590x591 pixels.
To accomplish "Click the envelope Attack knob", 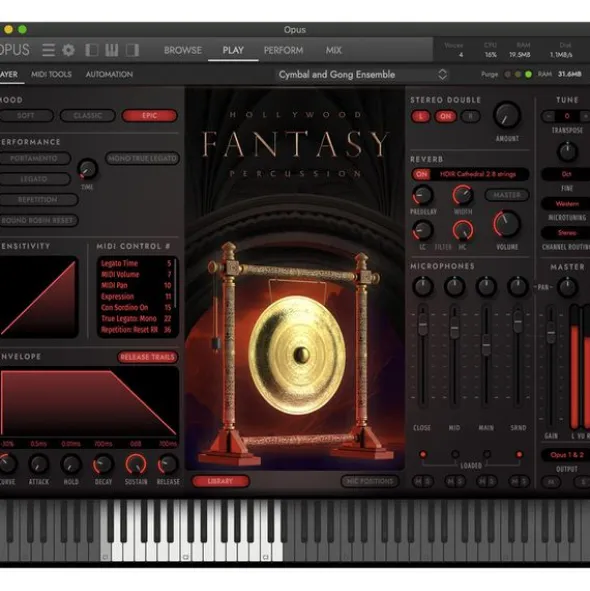I will coord(39,464).
